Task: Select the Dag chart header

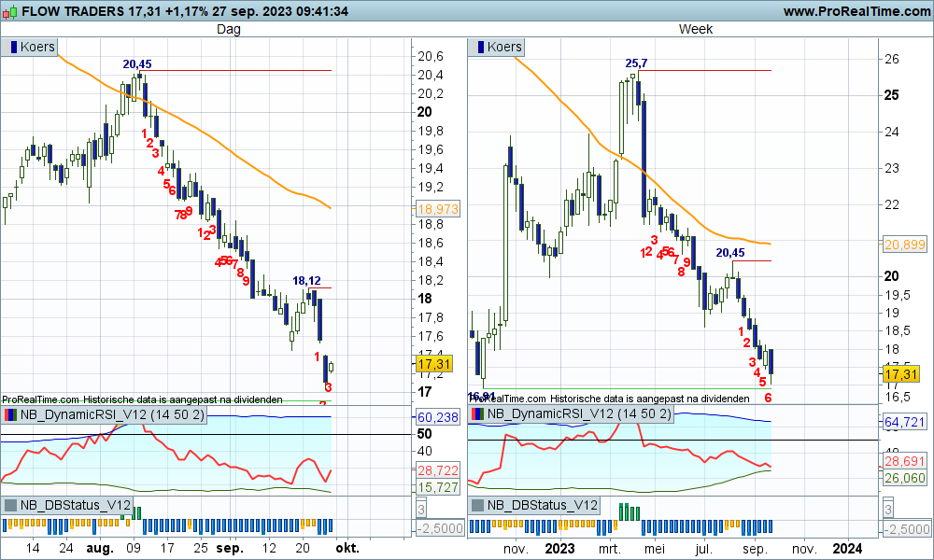Action: tap(229, 29)
